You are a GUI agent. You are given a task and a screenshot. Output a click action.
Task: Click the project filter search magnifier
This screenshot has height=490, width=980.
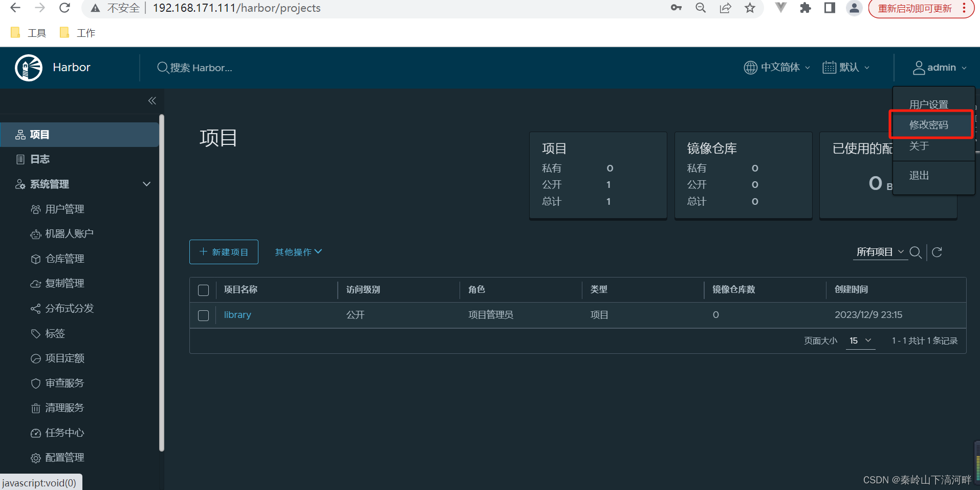(x=916, y=252)
